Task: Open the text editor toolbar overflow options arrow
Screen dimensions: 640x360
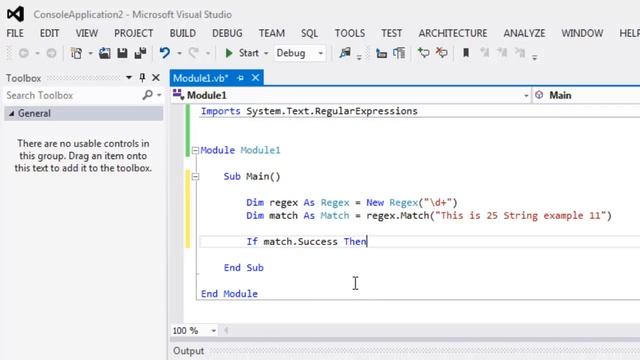Action: point(534,57)
